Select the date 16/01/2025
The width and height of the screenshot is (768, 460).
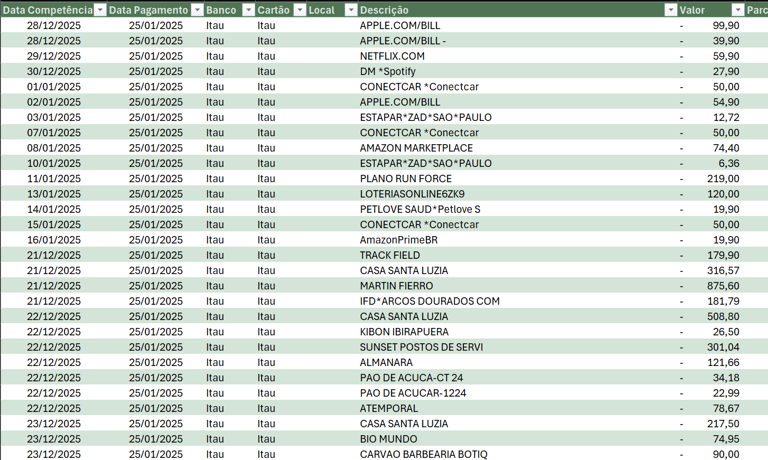(x=53, y=240)
